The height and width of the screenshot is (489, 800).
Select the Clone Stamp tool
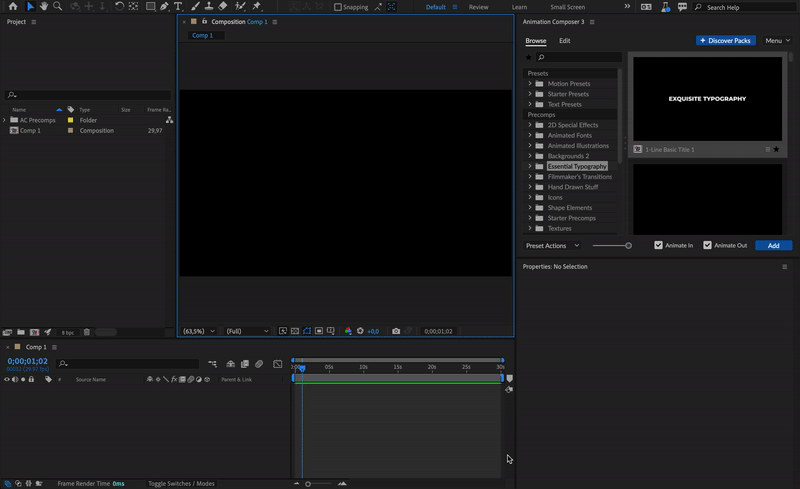(209, 7)
